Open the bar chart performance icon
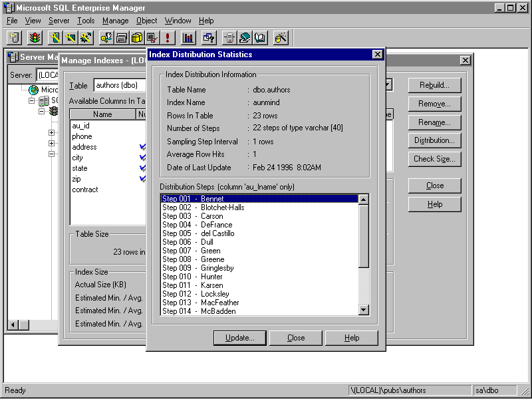Screen dimensions: 532x399 (x=188, y=38)
